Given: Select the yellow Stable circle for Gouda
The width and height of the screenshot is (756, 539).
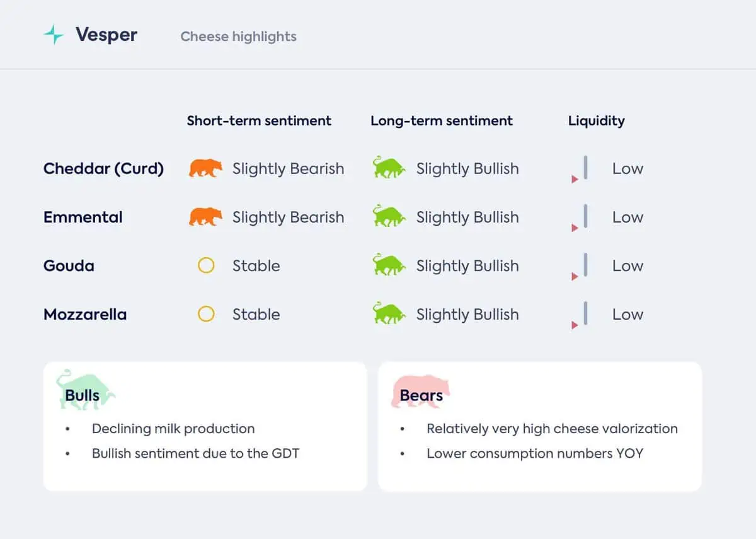Looking at the screenshot, I should pos(206,265).
